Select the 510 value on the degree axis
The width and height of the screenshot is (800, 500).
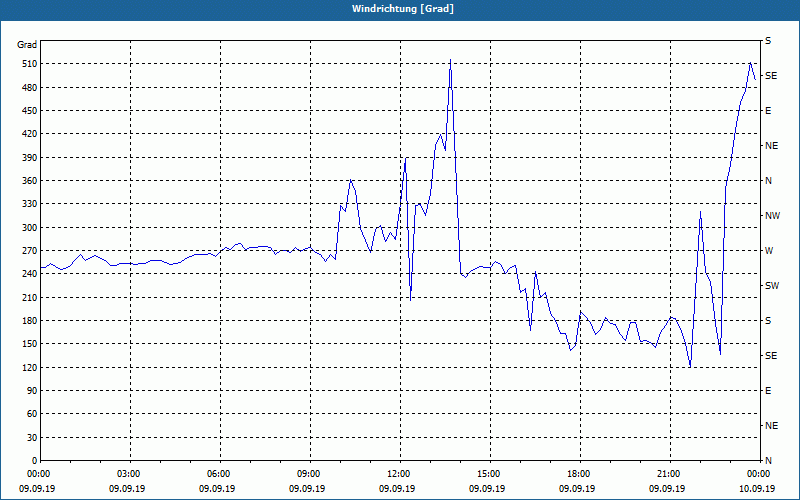pos(30,64)
